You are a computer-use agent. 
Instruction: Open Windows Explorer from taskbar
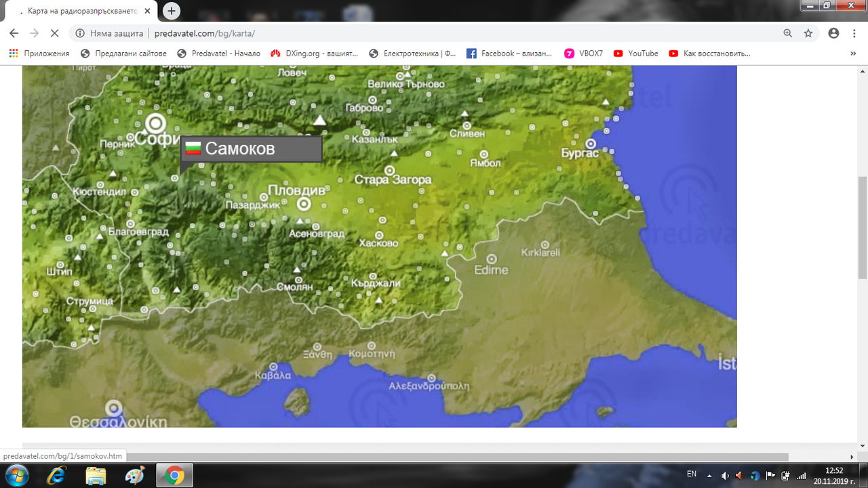point(96,475)
